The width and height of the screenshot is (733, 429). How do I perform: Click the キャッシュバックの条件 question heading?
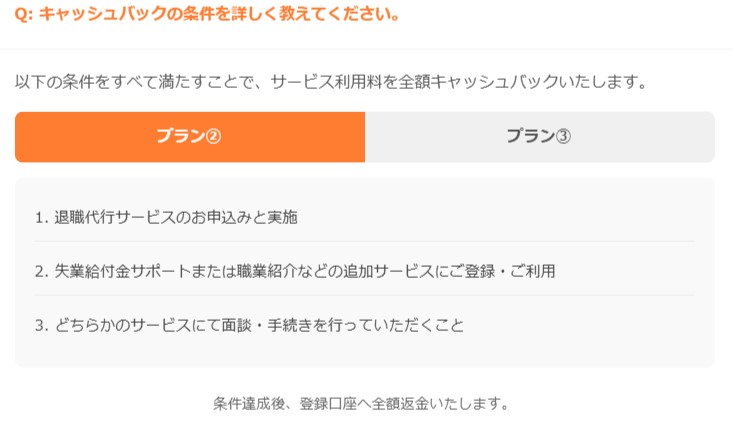tap(208, 14)
